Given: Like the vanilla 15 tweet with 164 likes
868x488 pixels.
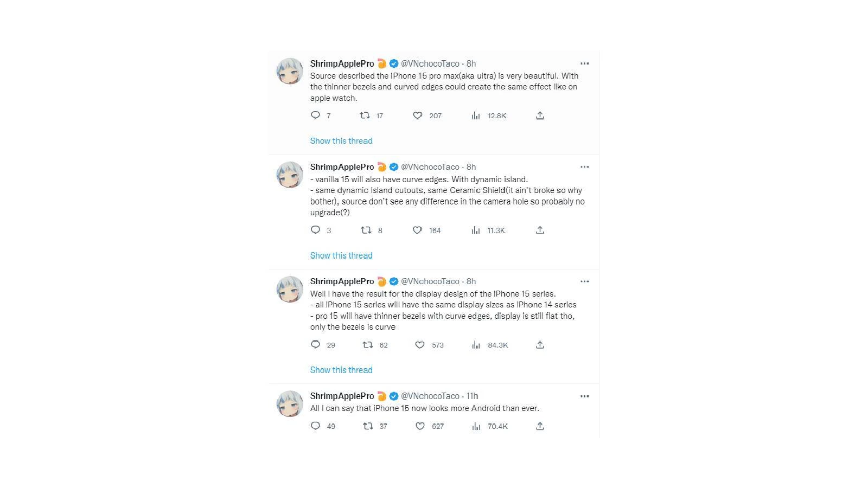Looking at the screenshot, I should [x=418, y=230].
